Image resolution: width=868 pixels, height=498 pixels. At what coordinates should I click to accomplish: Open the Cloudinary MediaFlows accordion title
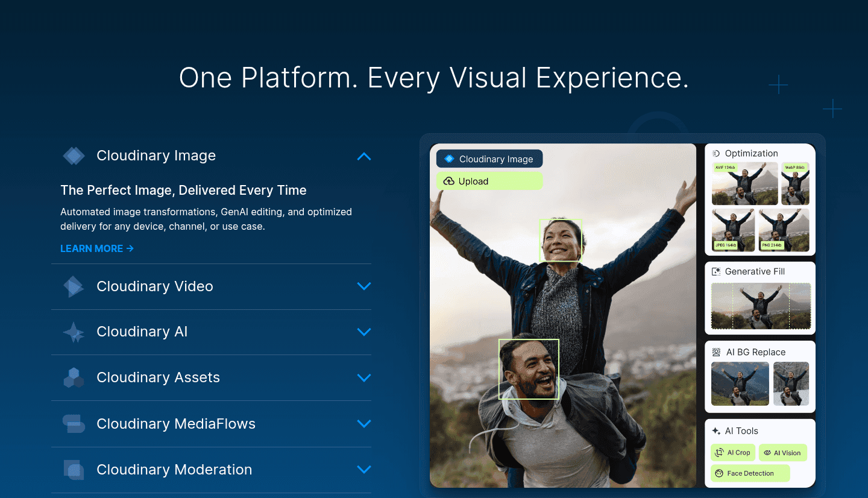(x=176, y=424)
